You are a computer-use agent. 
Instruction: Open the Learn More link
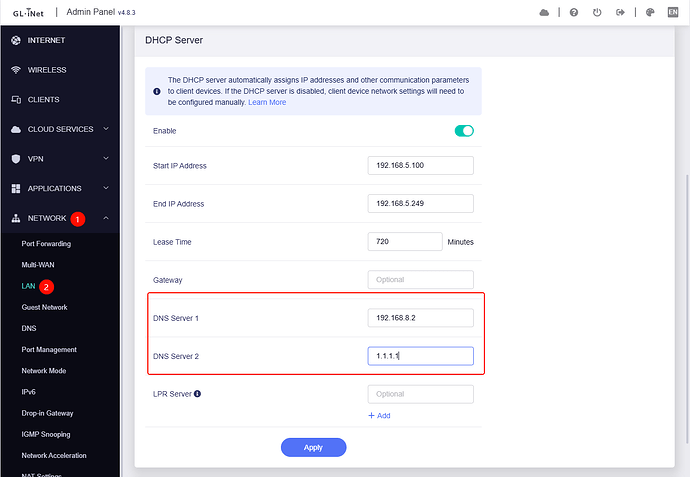tap(267, 102)
